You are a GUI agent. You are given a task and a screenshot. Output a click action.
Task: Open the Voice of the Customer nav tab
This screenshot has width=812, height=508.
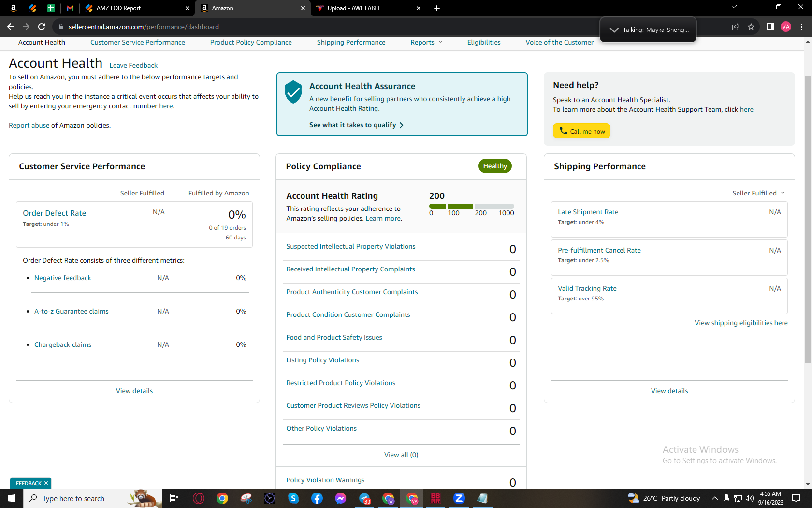(560, 43)
